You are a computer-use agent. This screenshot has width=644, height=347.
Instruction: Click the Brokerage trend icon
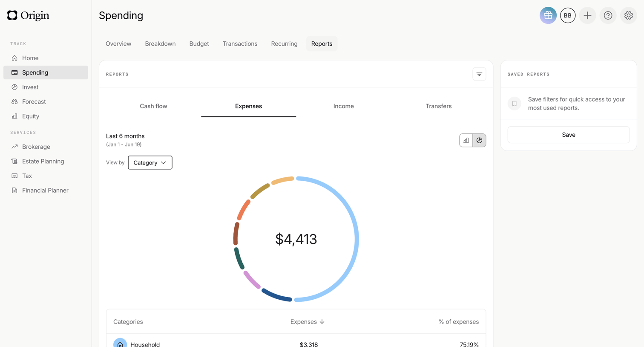(x=14, y=147)
